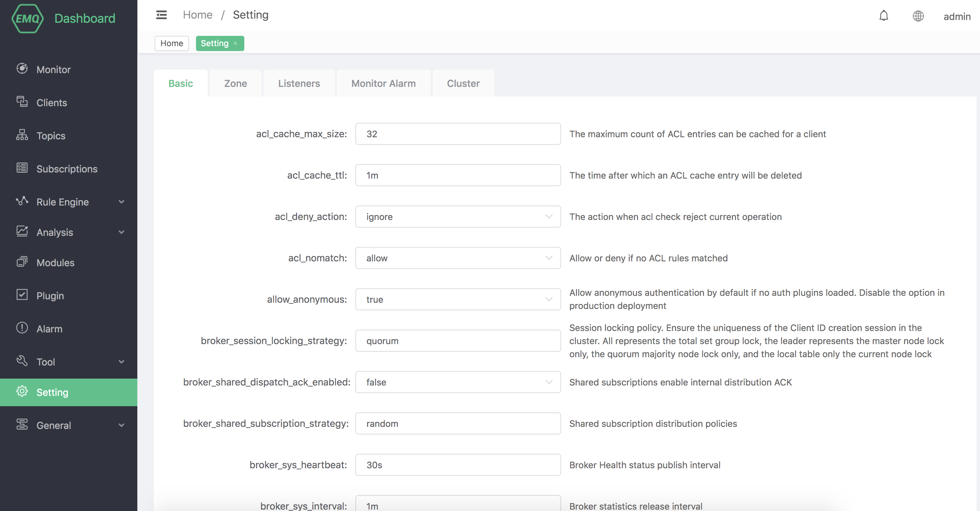Open the notifications bell
Screen dimensions: 980x511
[883, 16]
